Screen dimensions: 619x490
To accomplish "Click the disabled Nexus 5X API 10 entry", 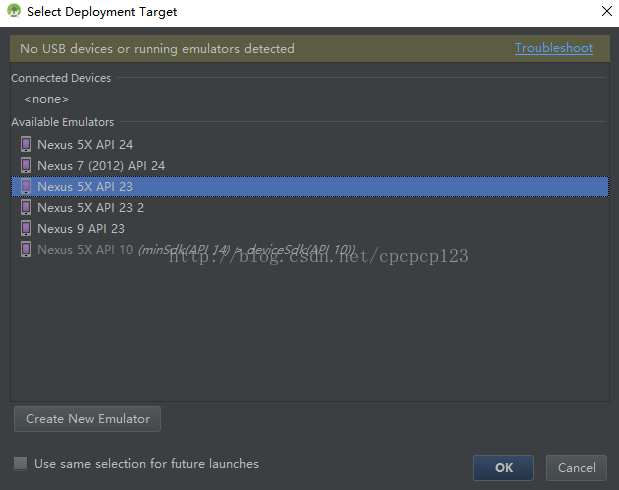I will (x=310, y=250).
